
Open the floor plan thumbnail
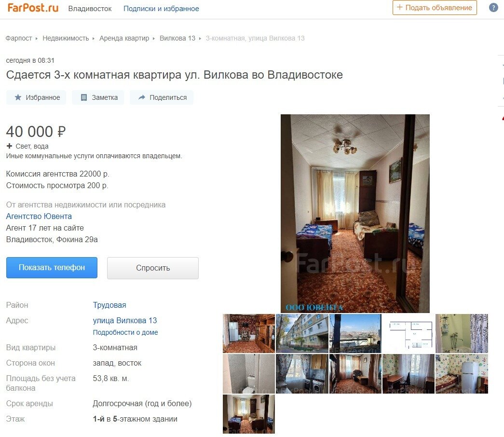tap(409, 333)
